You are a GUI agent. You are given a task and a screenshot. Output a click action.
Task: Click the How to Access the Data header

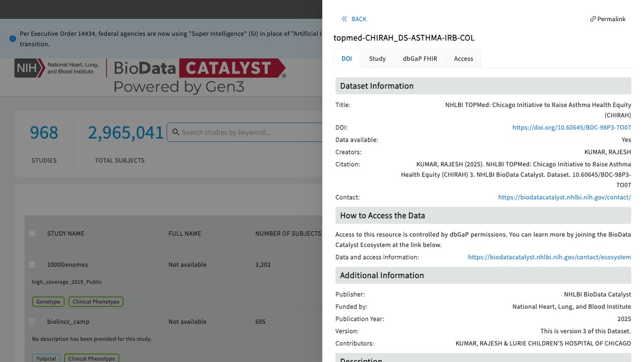483,216
